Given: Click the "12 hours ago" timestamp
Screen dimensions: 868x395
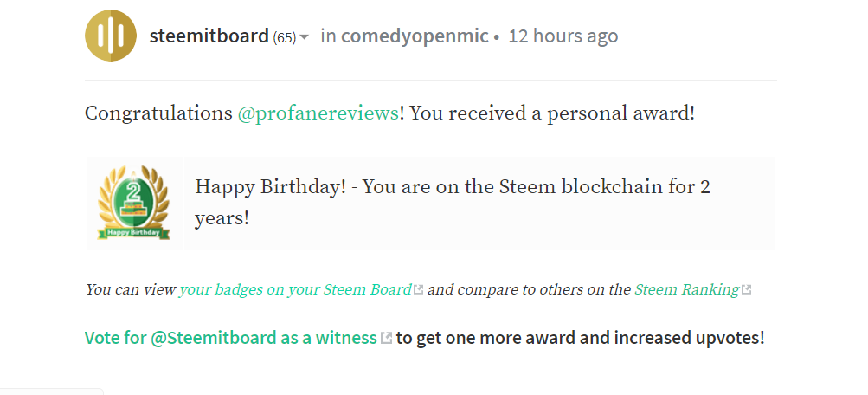Looking at the screenshot, I should [563, 36].
